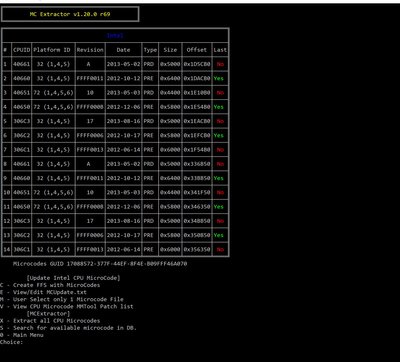
Task: Select offset 0x1E10B0 in row 3
Action: [197, 93]
